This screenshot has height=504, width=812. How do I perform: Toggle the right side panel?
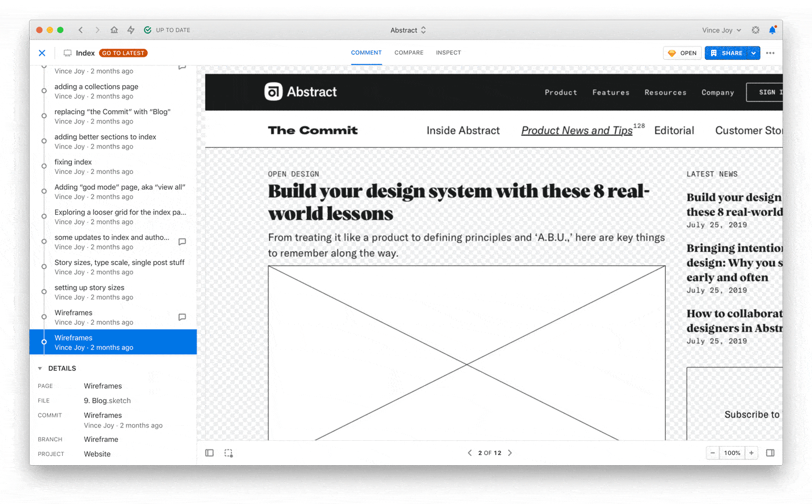tap(770, 453)
